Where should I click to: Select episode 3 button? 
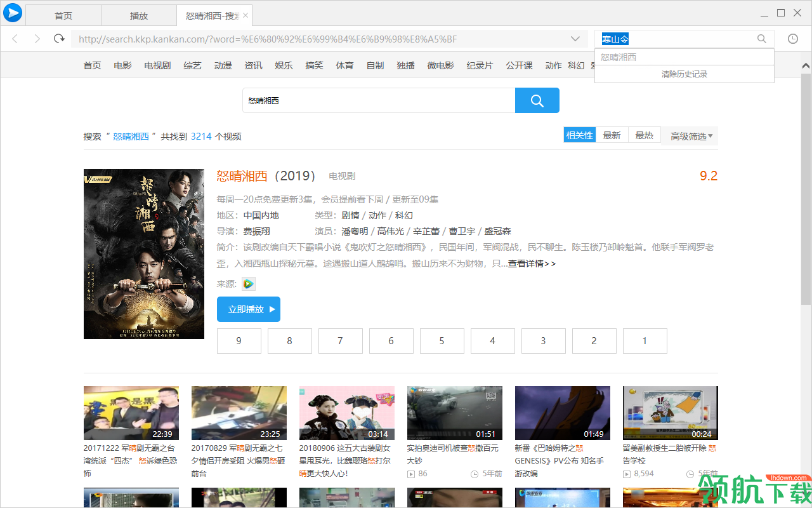pyautogui.click(x=544, y=341)
